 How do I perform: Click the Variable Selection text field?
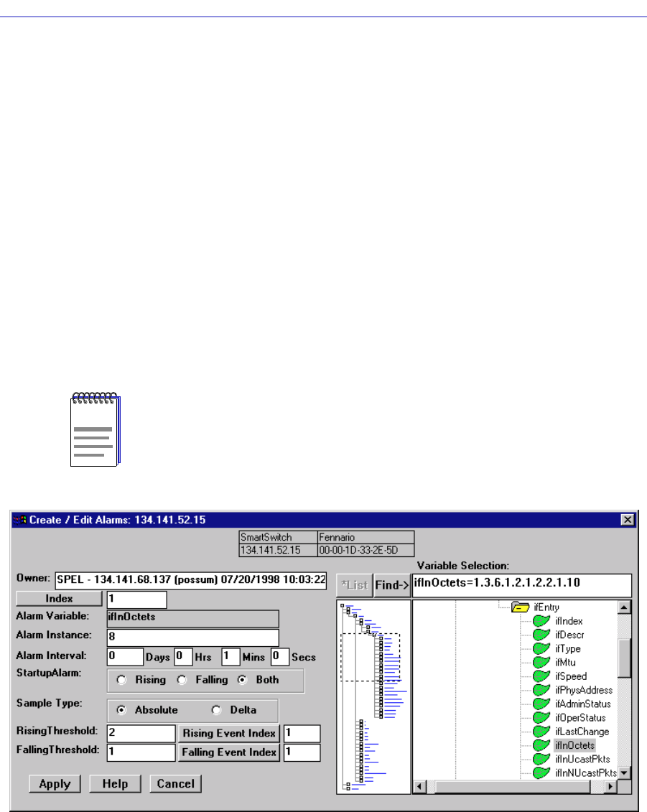coord(521,585)
